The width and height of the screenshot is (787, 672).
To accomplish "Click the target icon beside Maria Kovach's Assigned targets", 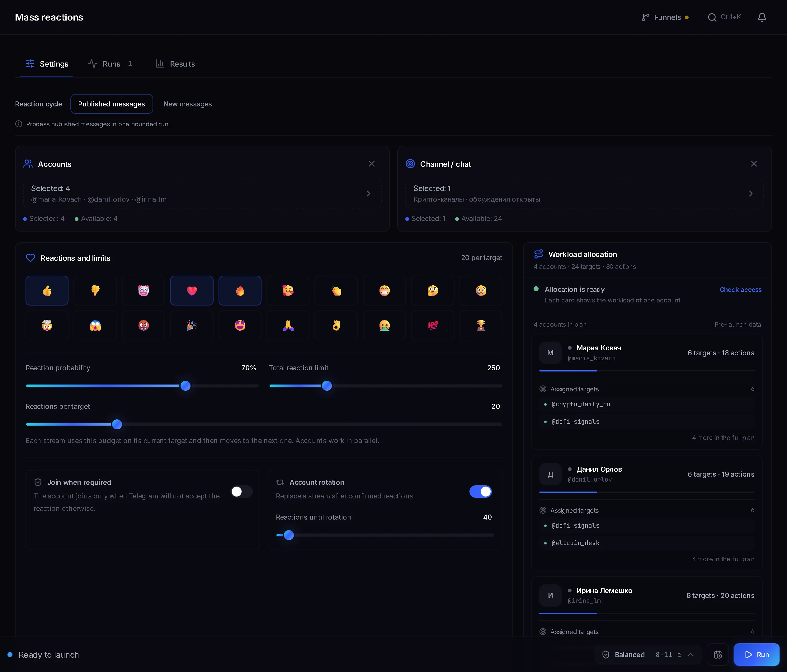I will coord(543,389).
